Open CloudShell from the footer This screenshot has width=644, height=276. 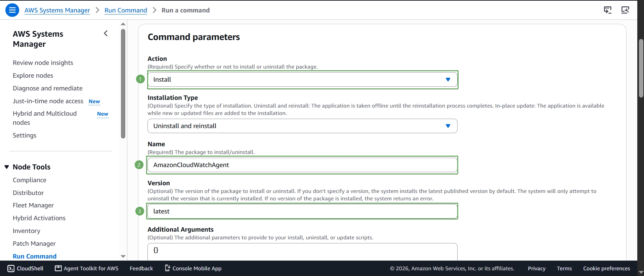pos(26,268)
